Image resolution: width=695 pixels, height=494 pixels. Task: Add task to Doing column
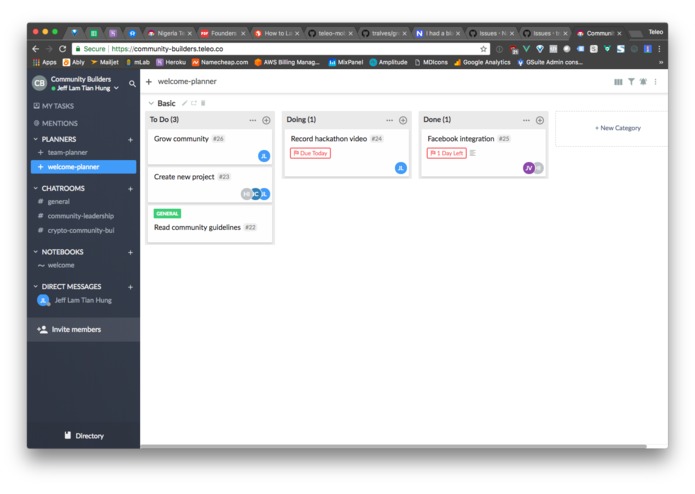403,120
